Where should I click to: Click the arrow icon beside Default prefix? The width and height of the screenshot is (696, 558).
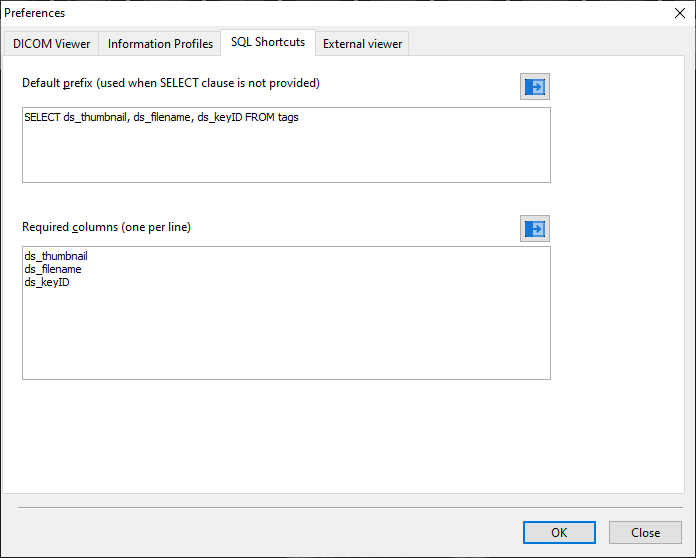(536, 87)
